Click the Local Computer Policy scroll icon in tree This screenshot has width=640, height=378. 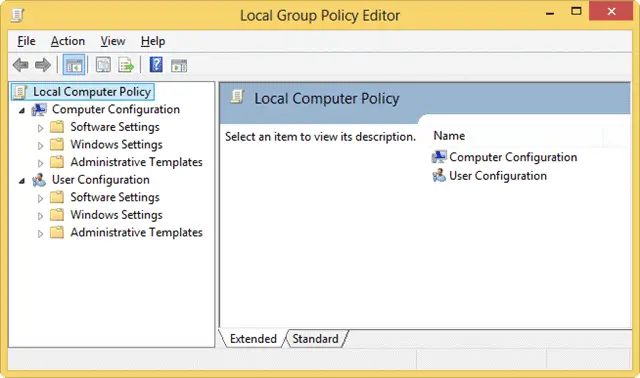point(20,92)
